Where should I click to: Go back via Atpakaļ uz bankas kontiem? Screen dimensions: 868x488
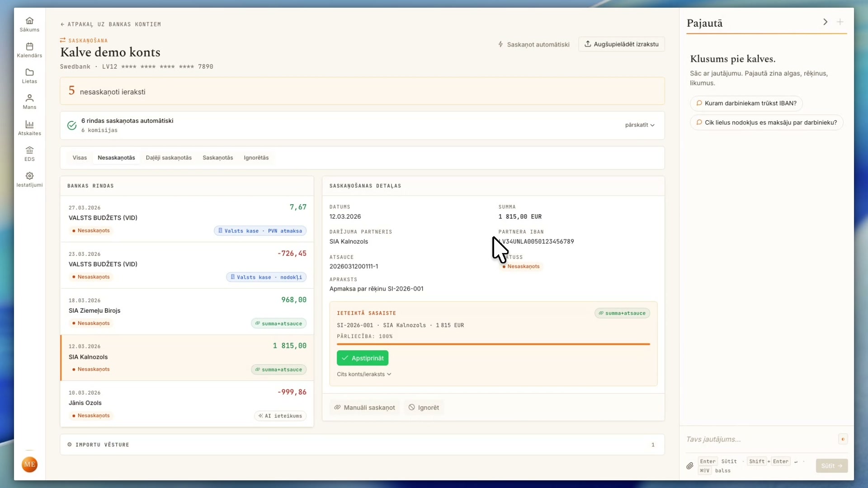tap(111, 24)
